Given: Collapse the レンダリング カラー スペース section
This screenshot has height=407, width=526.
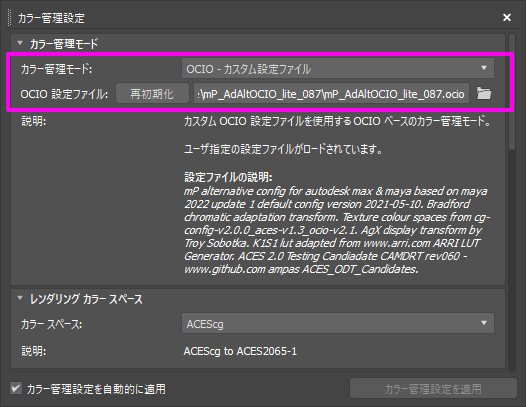Looking at the screenshot, I should point(20,298).
